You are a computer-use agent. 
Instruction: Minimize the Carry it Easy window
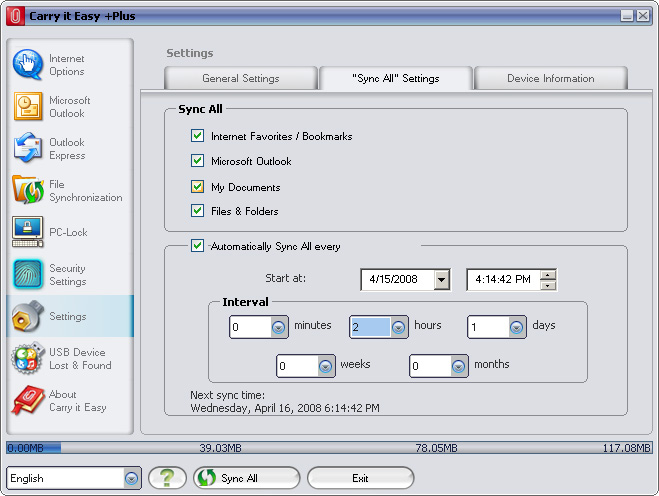click(627, 16)
